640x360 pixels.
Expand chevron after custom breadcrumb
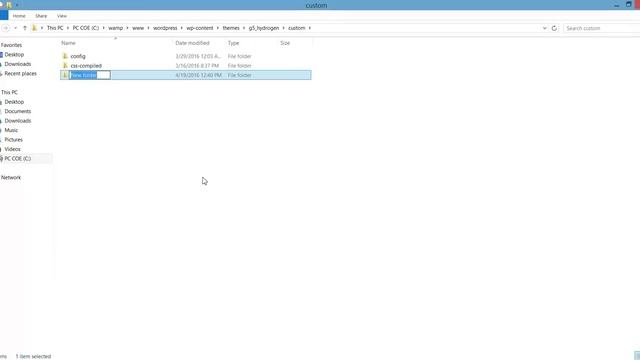(x=310, y=28)
